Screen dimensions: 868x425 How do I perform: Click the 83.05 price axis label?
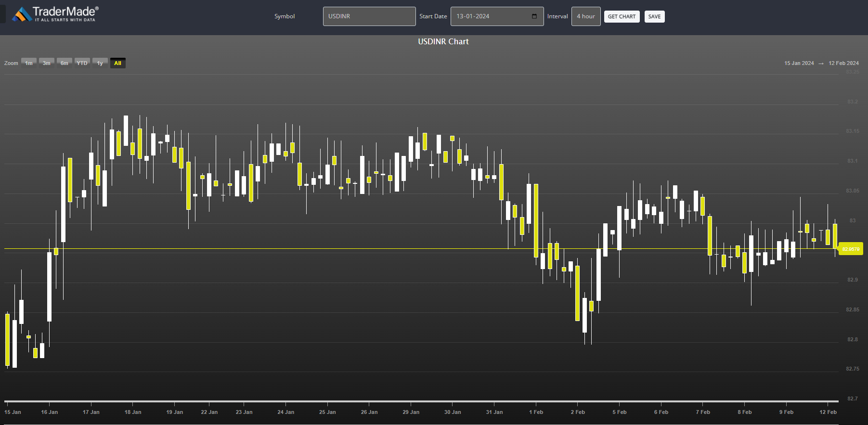click(853, 191)
